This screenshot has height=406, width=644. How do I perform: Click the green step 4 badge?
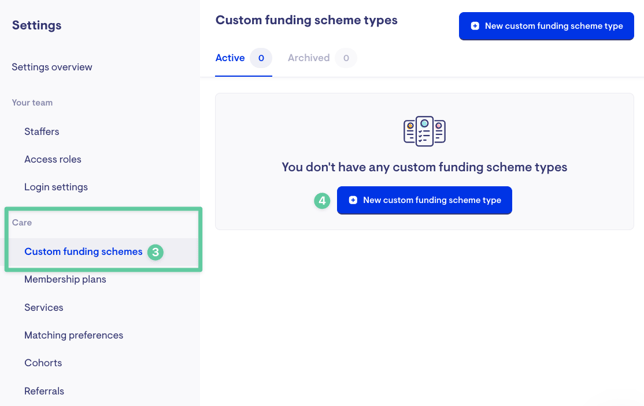[322, 201]
